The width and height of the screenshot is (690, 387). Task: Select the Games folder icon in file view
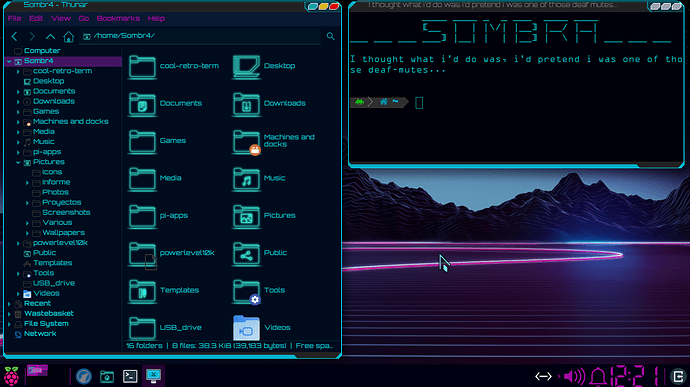tap(142, 141)
